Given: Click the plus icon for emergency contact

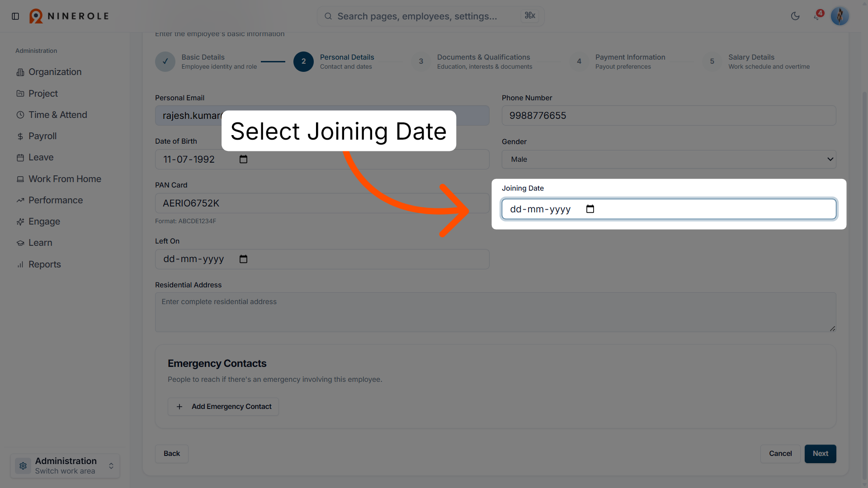Looking at the screenshot, I should 179,407.
